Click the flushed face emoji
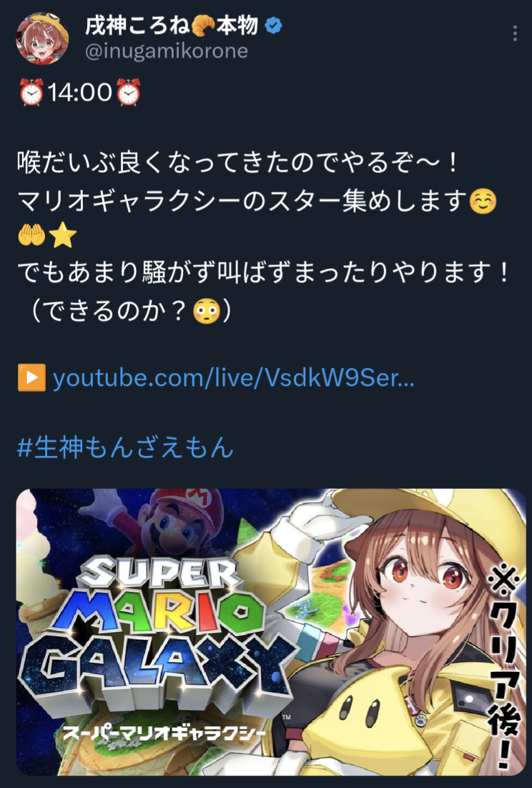 206,311
